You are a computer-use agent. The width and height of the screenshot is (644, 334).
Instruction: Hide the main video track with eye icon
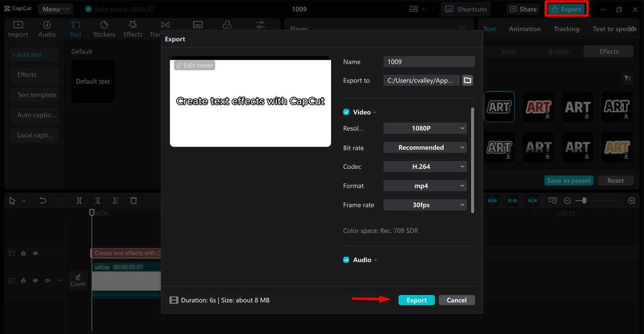(35, 280)
